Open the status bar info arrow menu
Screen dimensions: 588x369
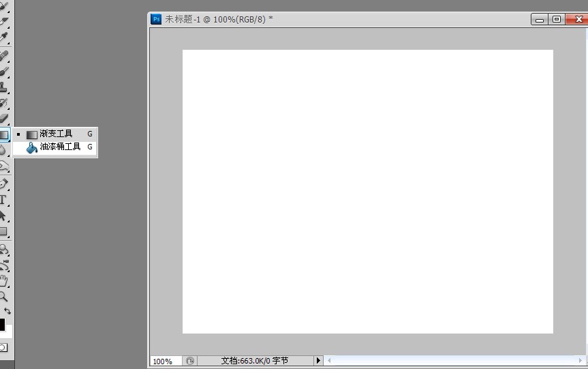coord(318,360)
